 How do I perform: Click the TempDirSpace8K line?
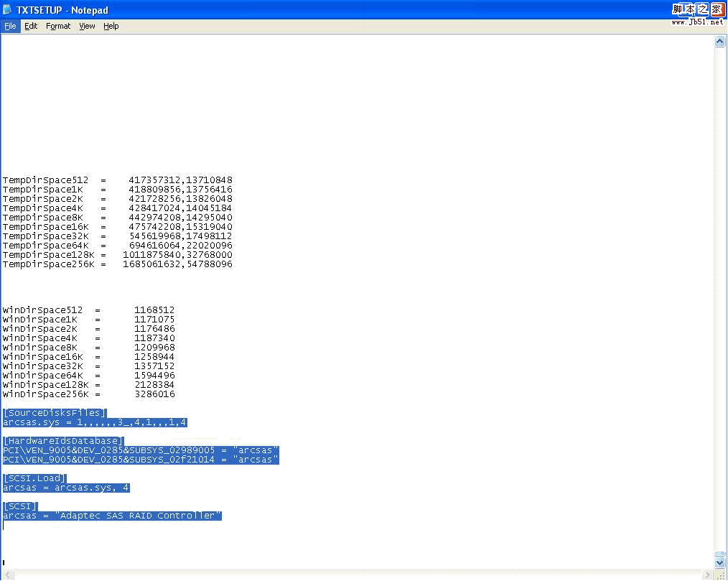click(118, 218)
